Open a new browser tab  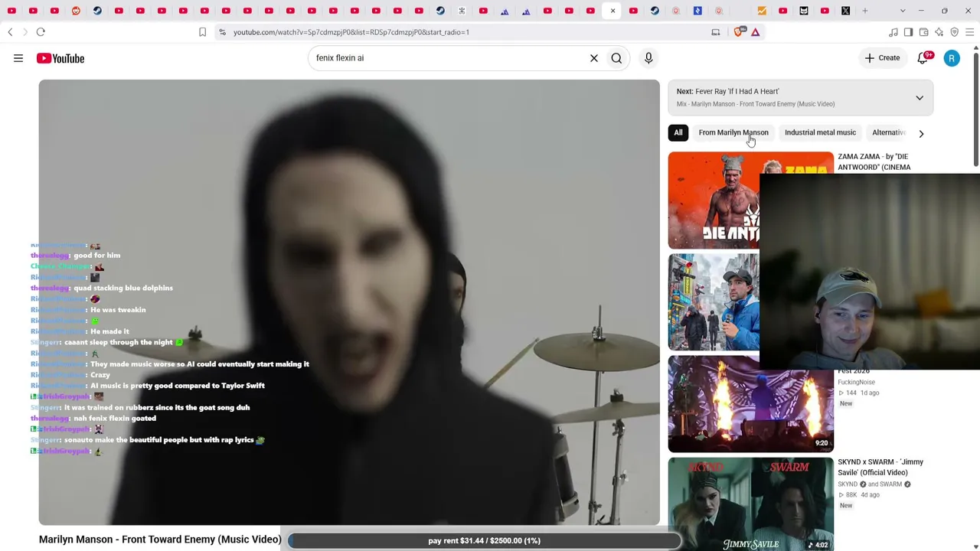[x=865, y=11]
